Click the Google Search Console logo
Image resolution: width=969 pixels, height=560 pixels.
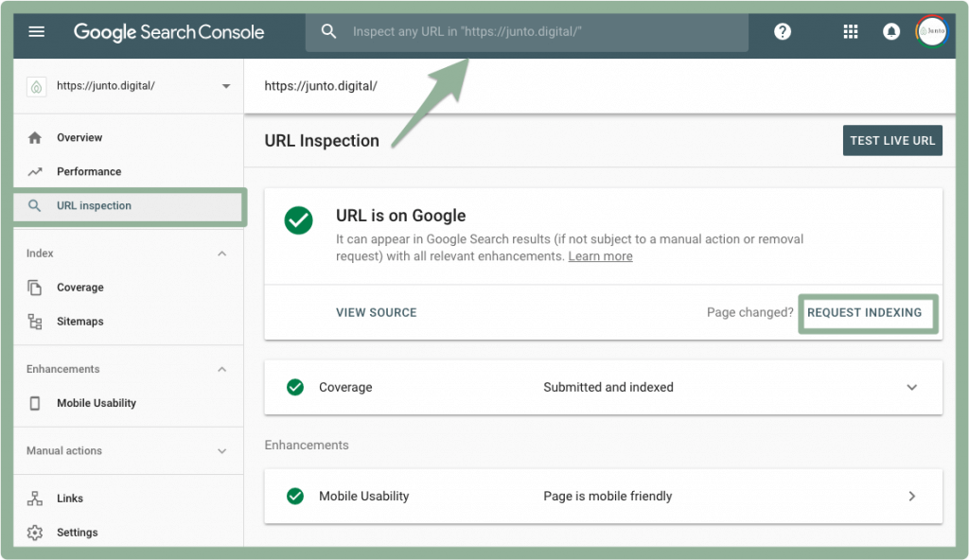click(x=168, y=32)
